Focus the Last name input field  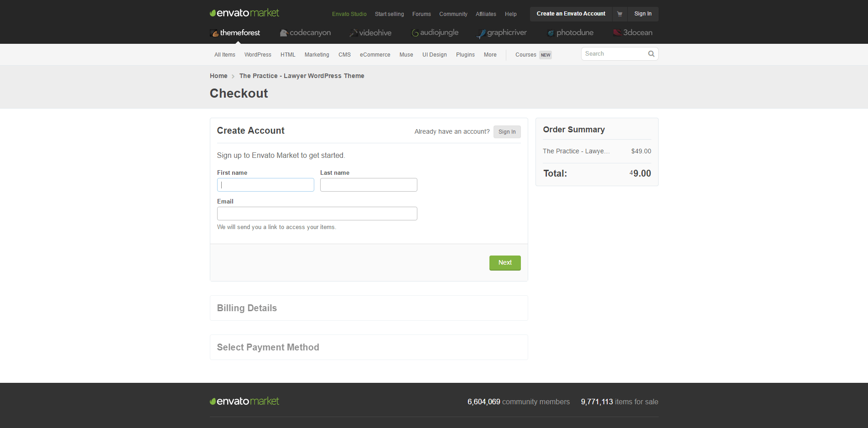[x=369, y=185]
